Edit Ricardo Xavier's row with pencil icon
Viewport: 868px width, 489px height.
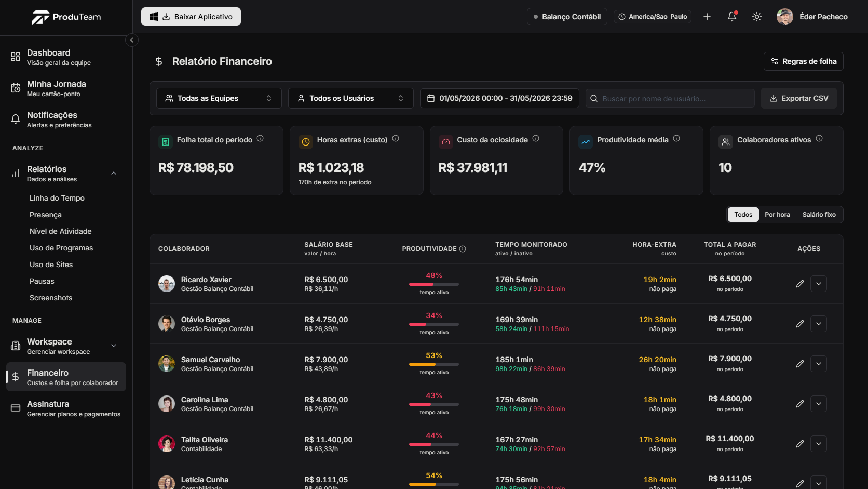coord(800,284)
